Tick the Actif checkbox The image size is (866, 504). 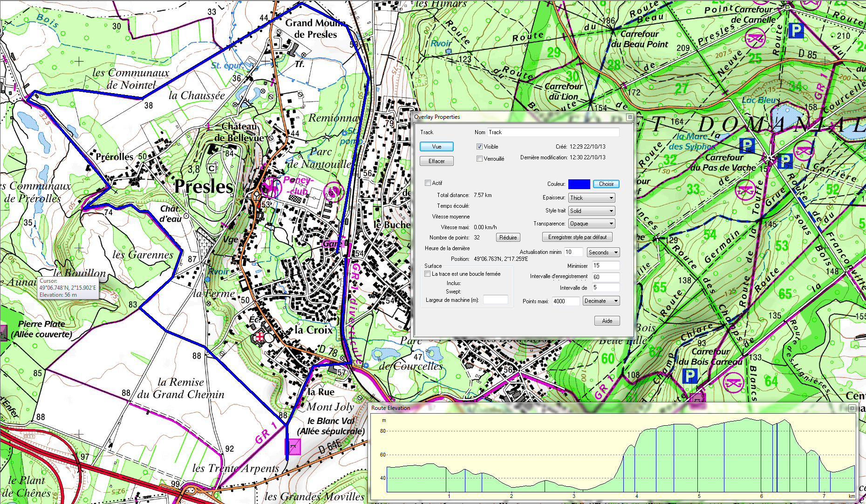click(x=428, y=183)
